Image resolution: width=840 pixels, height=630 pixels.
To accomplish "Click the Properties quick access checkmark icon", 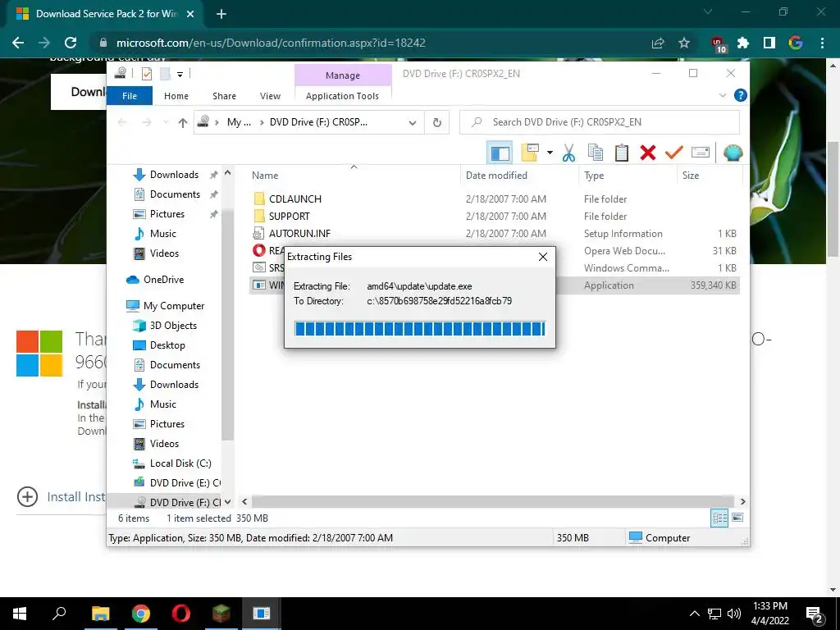I will click(147, 74).
